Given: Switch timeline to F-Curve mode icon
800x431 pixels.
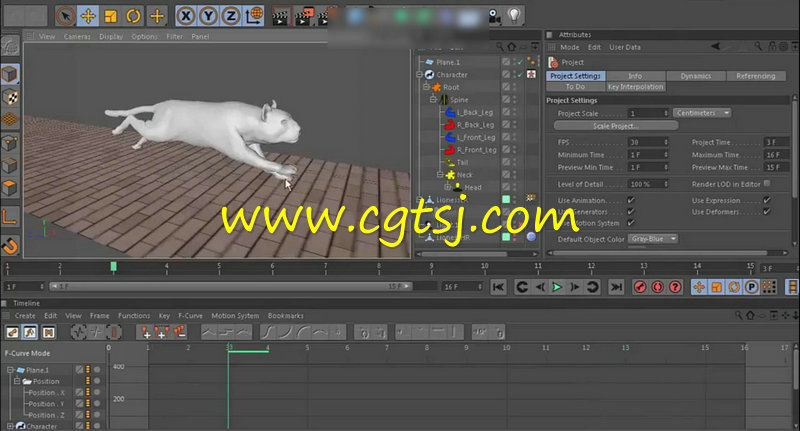Looking at the screenshot, I should (x=30, y=333).
